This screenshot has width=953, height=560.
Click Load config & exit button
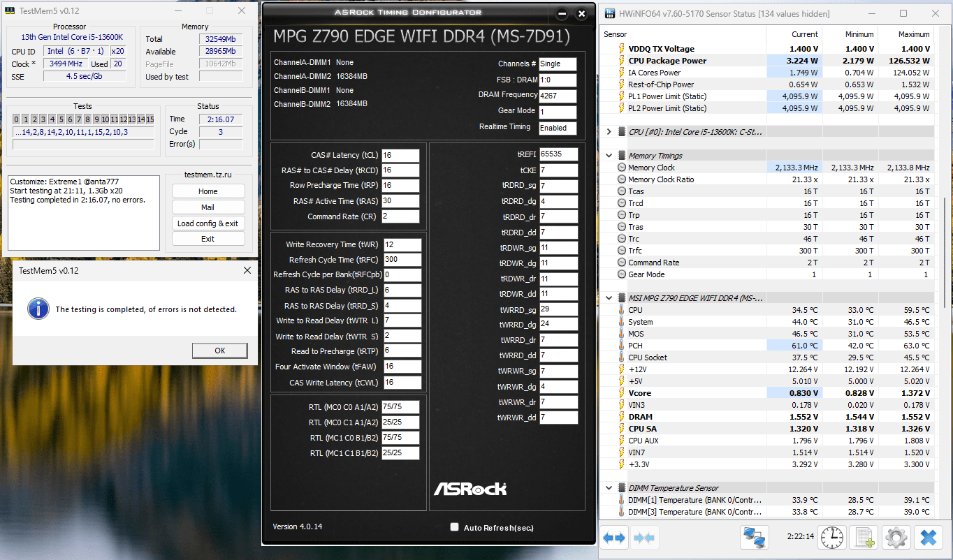pyautogui.click(x=208, y=223)
